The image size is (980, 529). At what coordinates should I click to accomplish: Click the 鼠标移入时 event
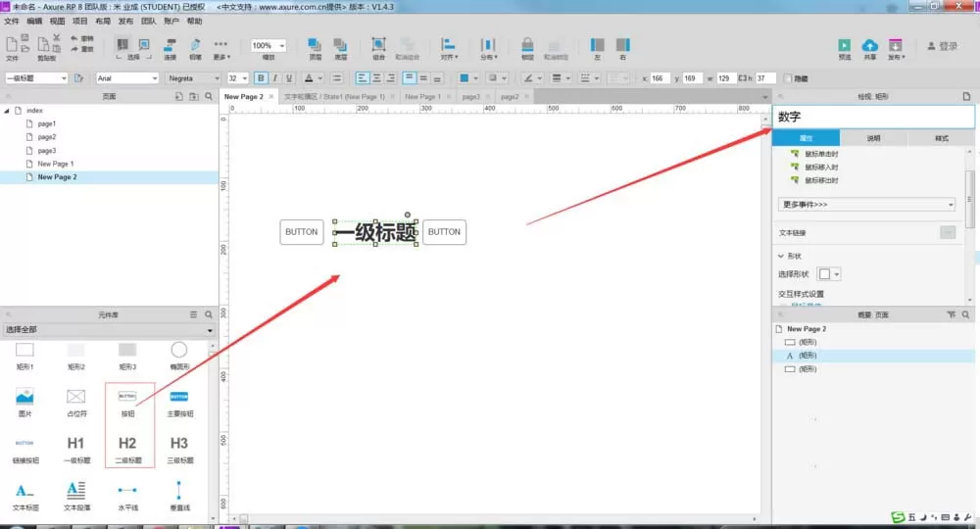(821, 168)
